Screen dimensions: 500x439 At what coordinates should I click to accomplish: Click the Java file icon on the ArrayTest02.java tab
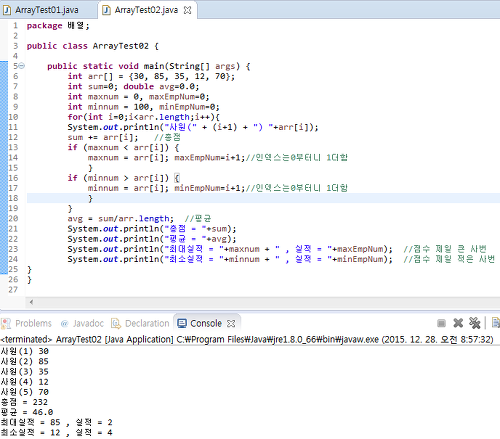[106, 10]
